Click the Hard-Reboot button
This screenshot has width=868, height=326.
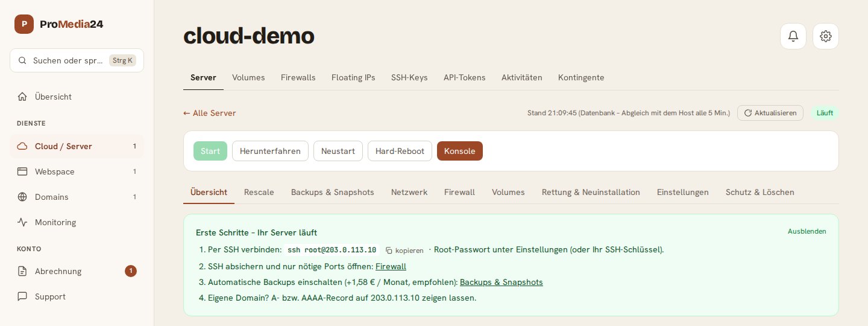[400, 151]
